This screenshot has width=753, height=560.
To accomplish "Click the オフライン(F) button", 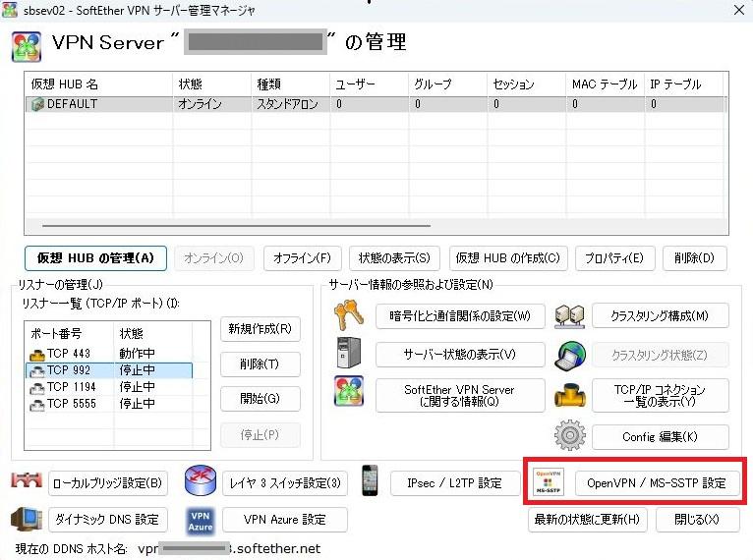I will (303, 258).
